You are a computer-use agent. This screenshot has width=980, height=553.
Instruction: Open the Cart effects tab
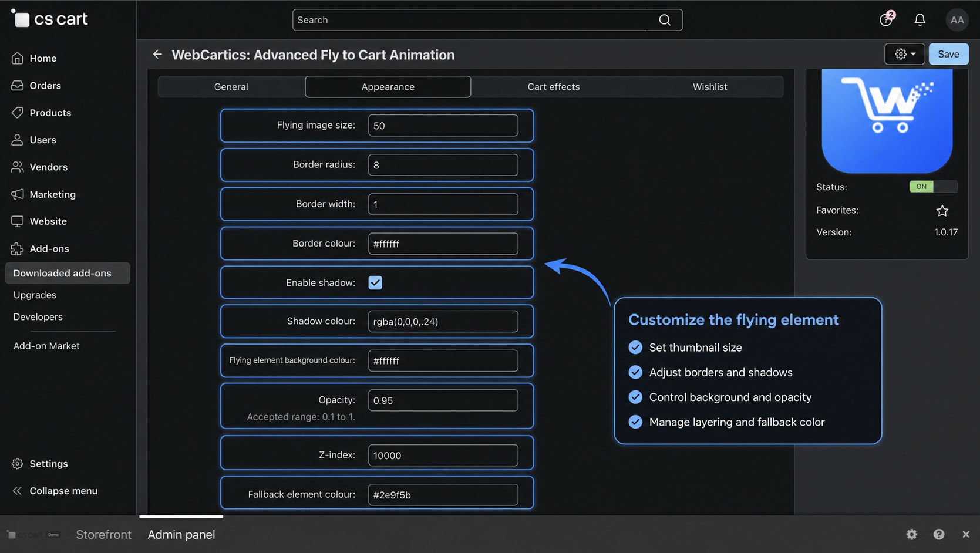[x=554, y=87]
